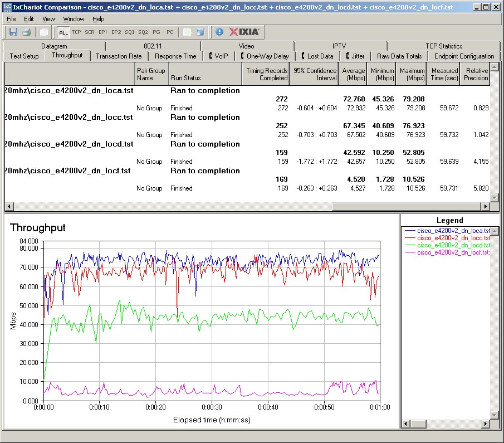The height and width of the screenshot is (443, 504).
Task: Switch to the Video tab
Action: (x=246, y=46)
